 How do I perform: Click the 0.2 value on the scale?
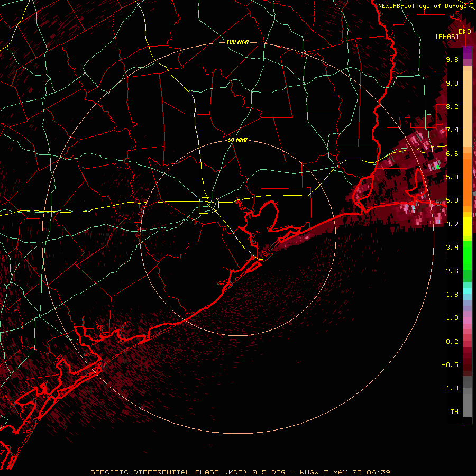pos(452,341)
